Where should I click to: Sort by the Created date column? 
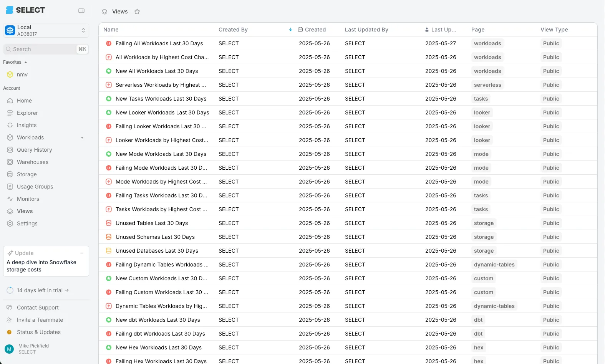tap(315, 30)
